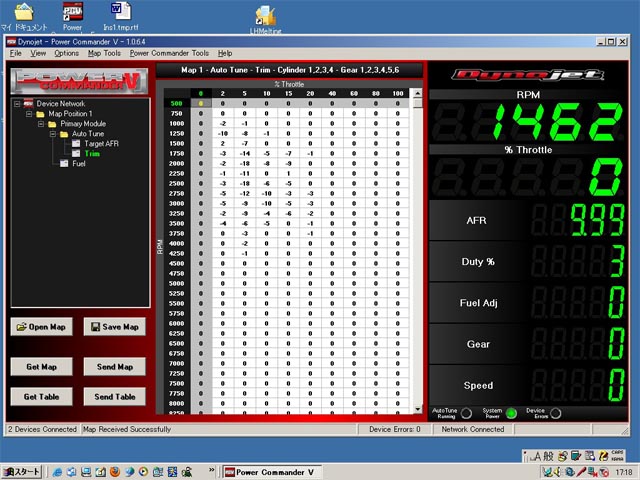Open the Map Tools menu
The width and height of the screenshot is (640, 480).
point(104,53)
